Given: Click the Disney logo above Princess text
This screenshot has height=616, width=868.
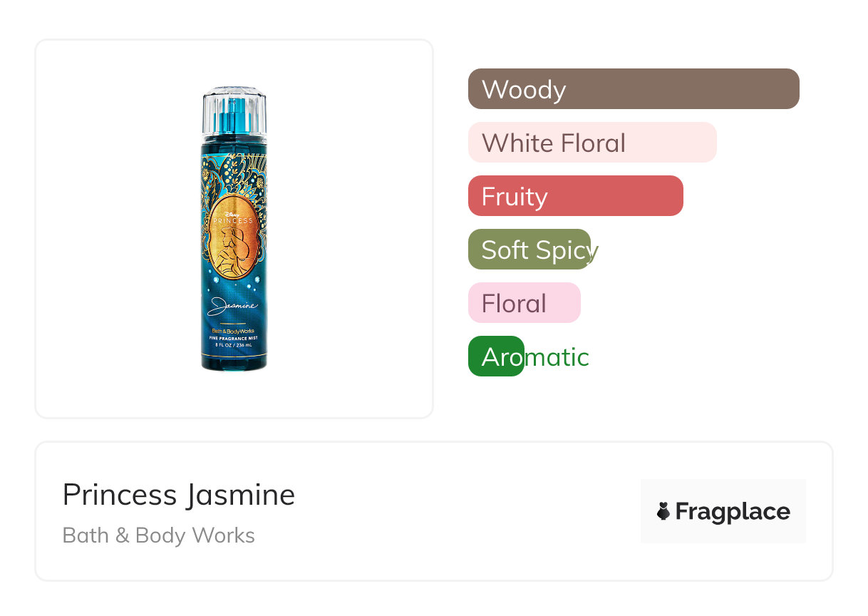Looking at the screenshot, I should [233, 213].
